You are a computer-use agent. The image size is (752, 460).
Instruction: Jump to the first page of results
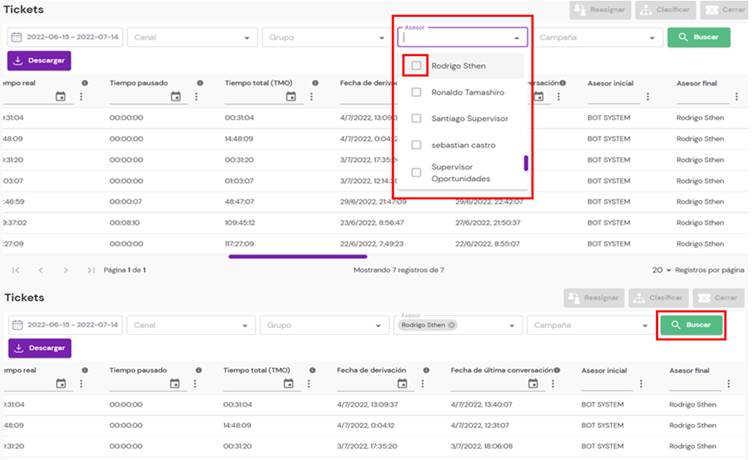tap(16, 270)
